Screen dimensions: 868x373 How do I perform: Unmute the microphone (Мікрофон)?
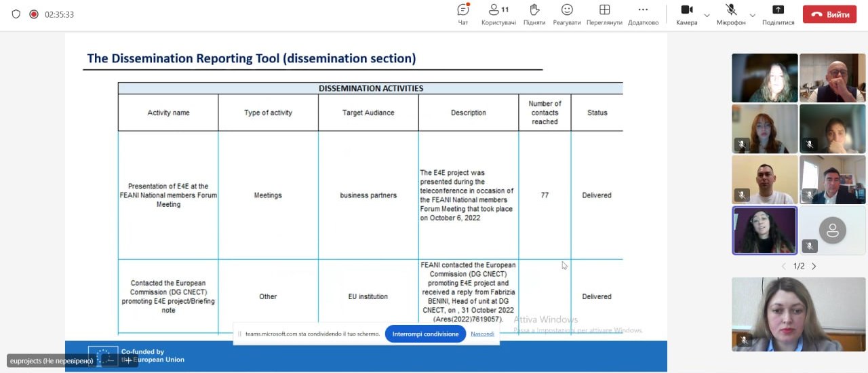click(x=731, y=14)
